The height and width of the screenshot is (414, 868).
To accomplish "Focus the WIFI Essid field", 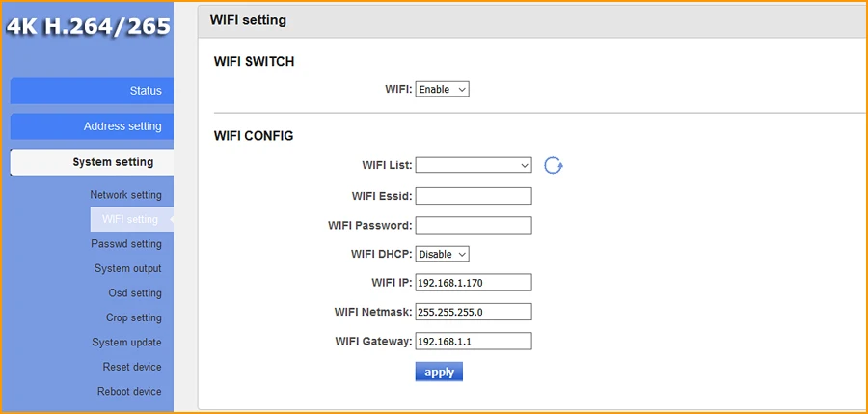I will coord(474,196).
